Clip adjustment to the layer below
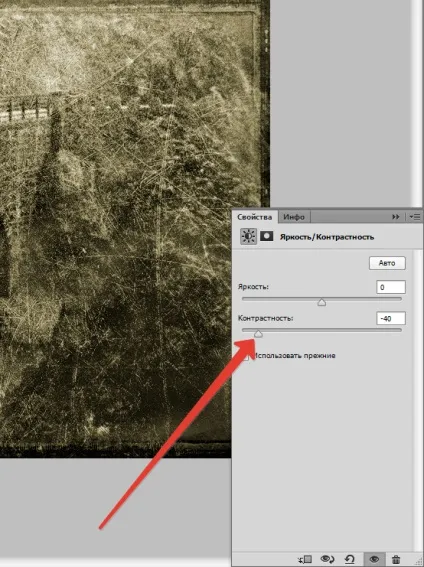 coord(305,559)
